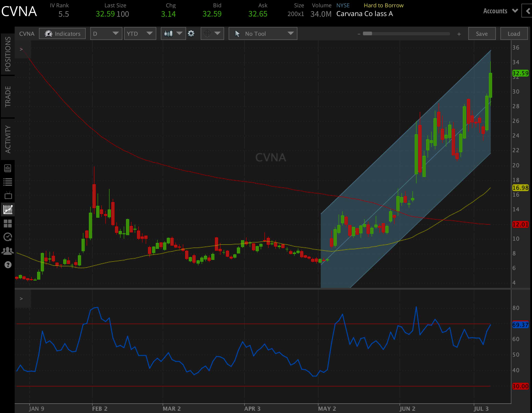Click the chart zoom slider track
The width and height of the screenshot is (532, 413).
point(406,34)
